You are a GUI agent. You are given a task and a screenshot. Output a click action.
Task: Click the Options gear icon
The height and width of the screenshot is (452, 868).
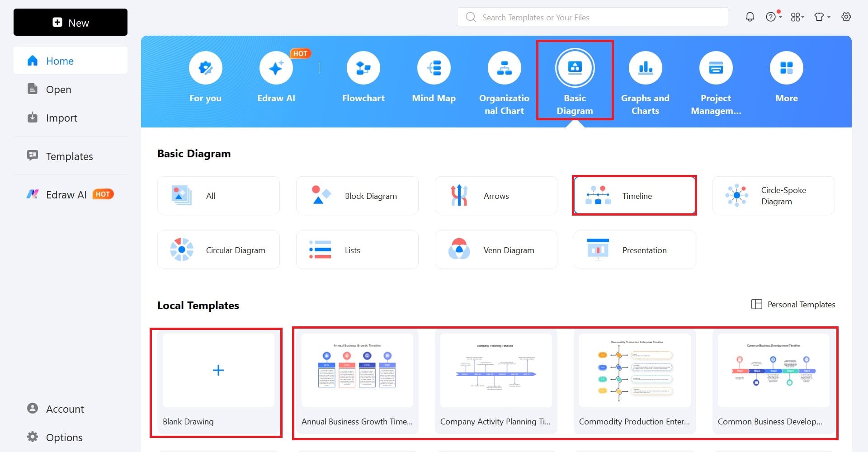(x=33, y=437)
